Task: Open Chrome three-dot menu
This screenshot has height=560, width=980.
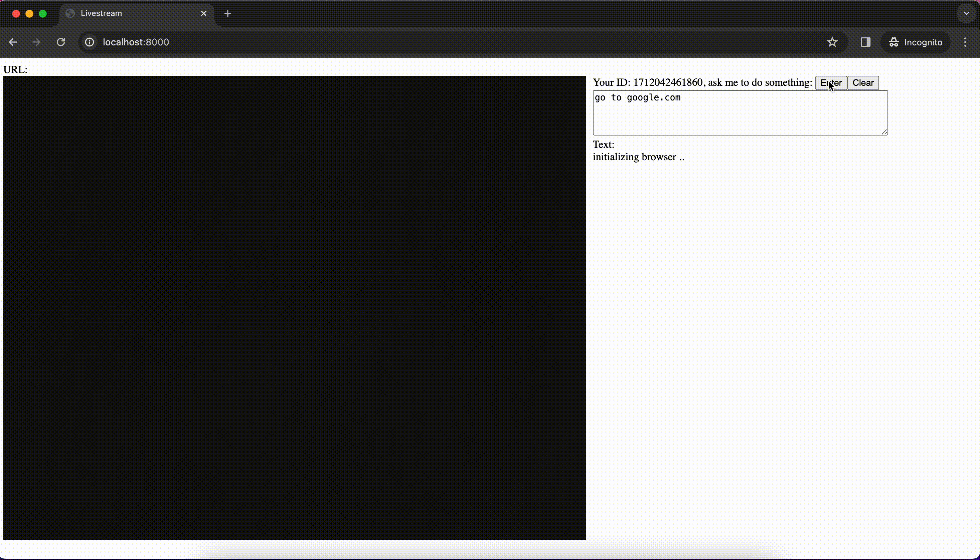Action: click(965, 42)
